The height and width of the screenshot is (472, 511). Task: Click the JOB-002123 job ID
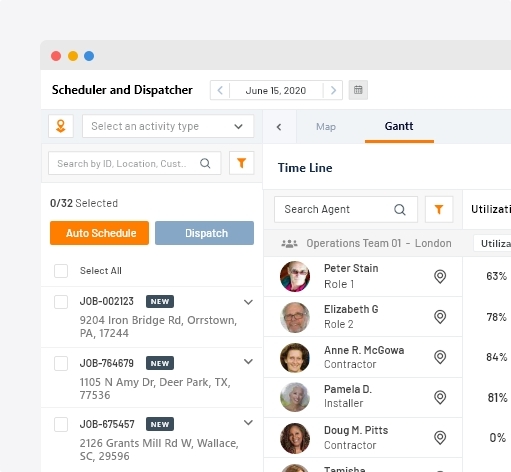[107, 301]
